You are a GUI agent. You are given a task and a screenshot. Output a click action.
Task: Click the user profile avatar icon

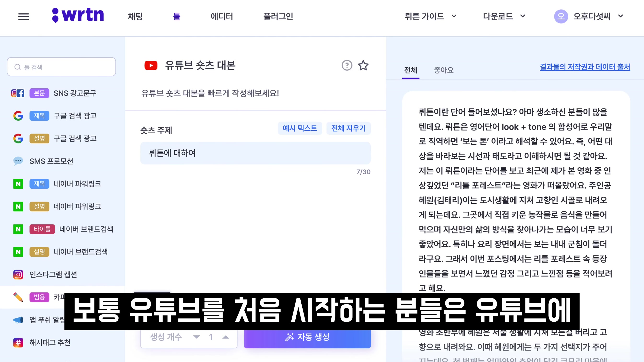(x=561, y=17)
